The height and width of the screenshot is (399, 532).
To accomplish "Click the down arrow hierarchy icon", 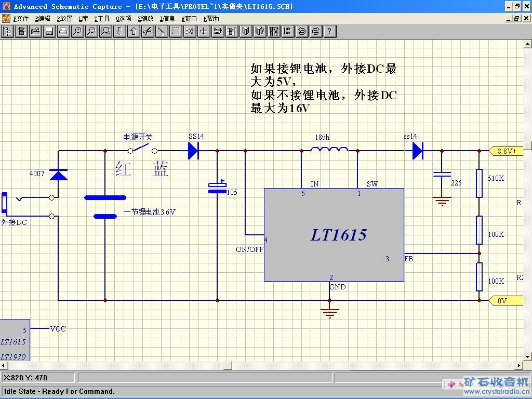I will 120,32.
